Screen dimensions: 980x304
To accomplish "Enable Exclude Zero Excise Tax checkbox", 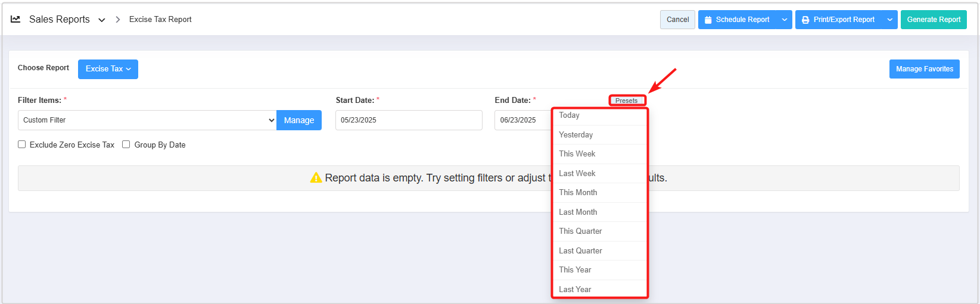I will [22, 145].
